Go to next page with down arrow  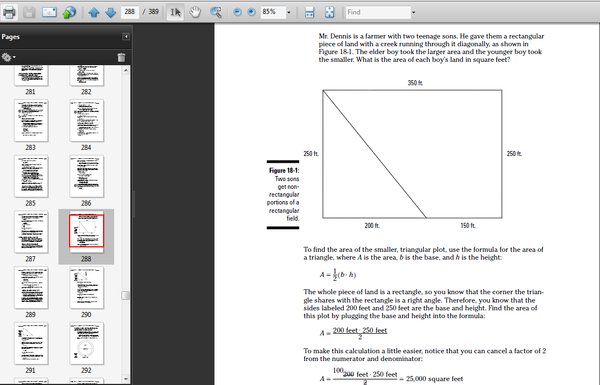[x=111, y=13]
